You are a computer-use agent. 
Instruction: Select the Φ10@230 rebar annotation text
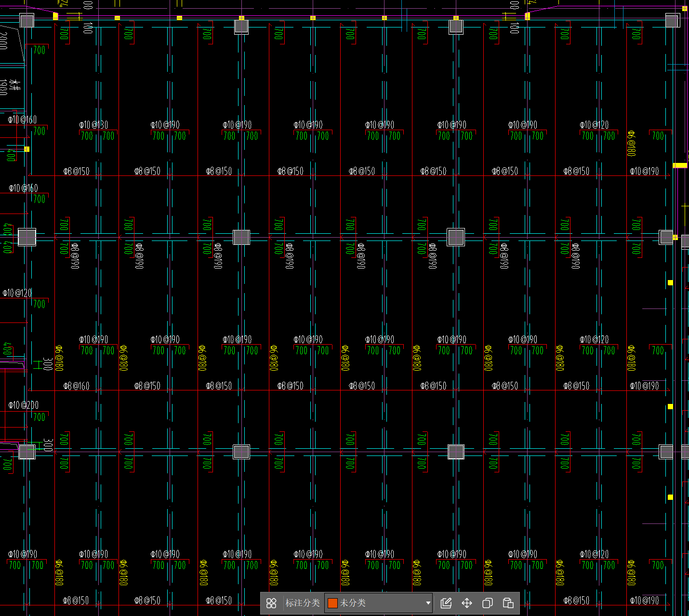pyautogui.click(x=23, y=405)
